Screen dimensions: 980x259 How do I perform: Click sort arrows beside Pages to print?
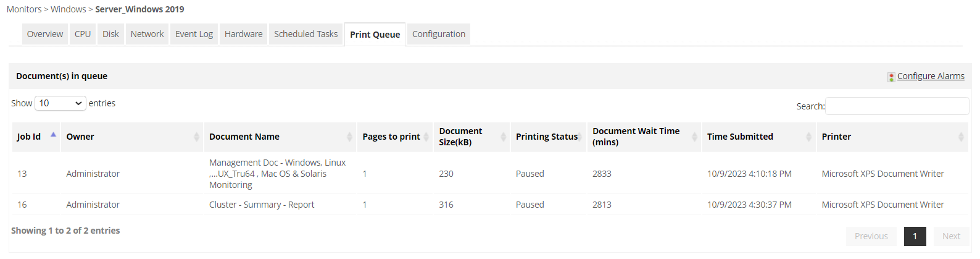(426, 137)
